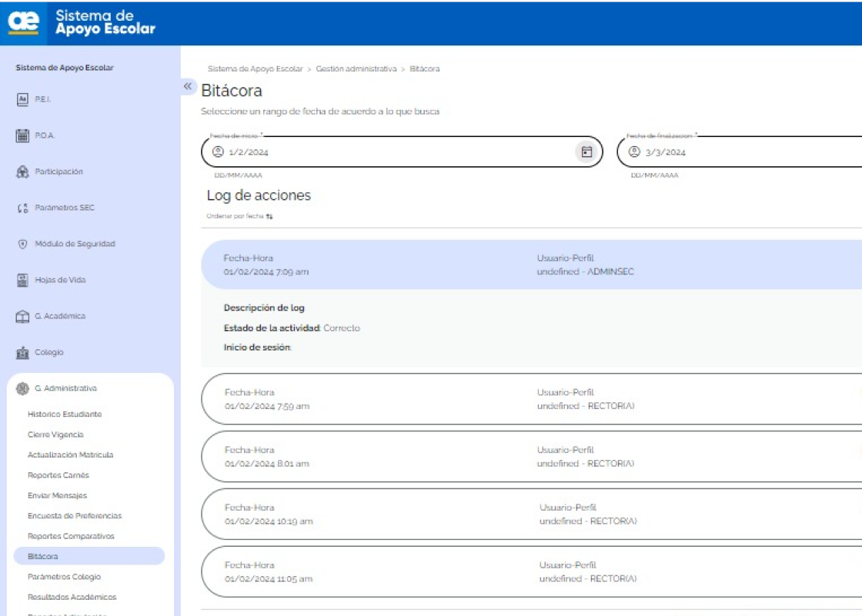Click 'Log de acciones' heading
This screenshot has width=862, height=616.
click(259, 195)
